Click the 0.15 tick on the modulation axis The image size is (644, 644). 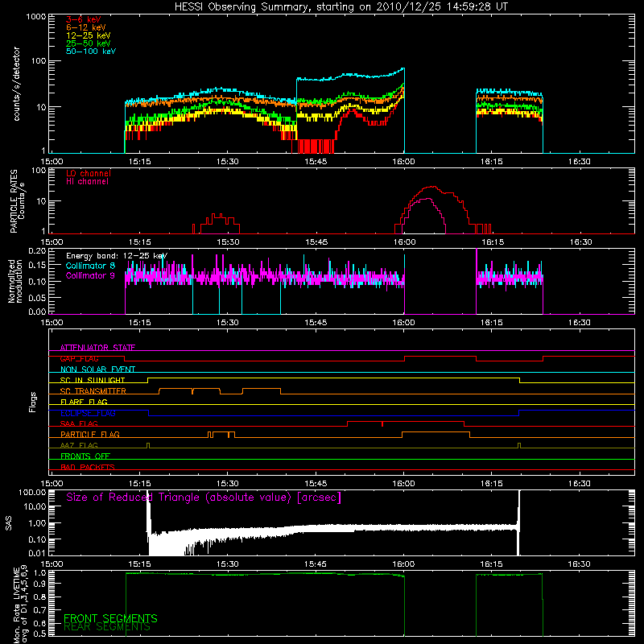37,266
